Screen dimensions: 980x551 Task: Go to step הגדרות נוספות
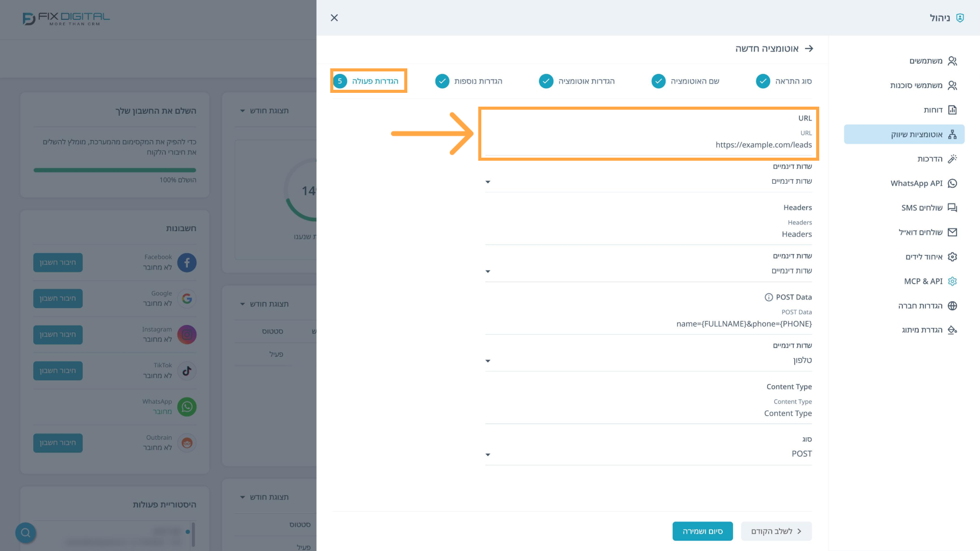tap(469, 81)
